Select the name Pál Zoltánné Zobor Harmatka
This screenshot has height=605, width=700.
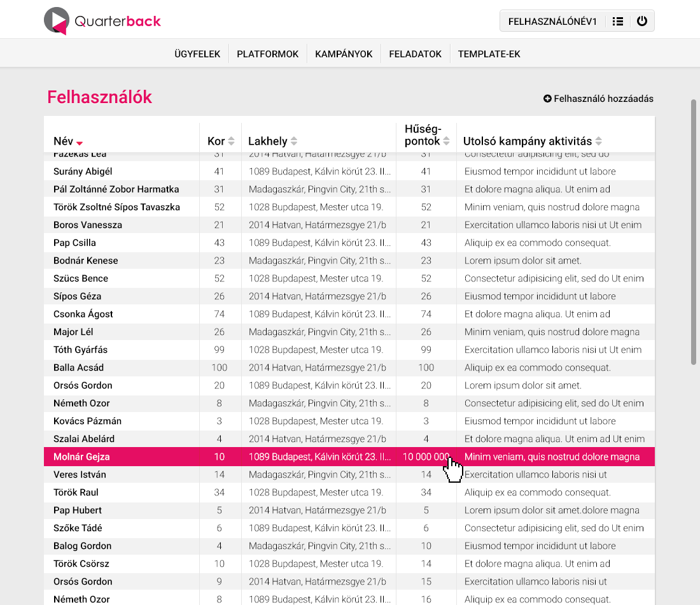point(116,189)
